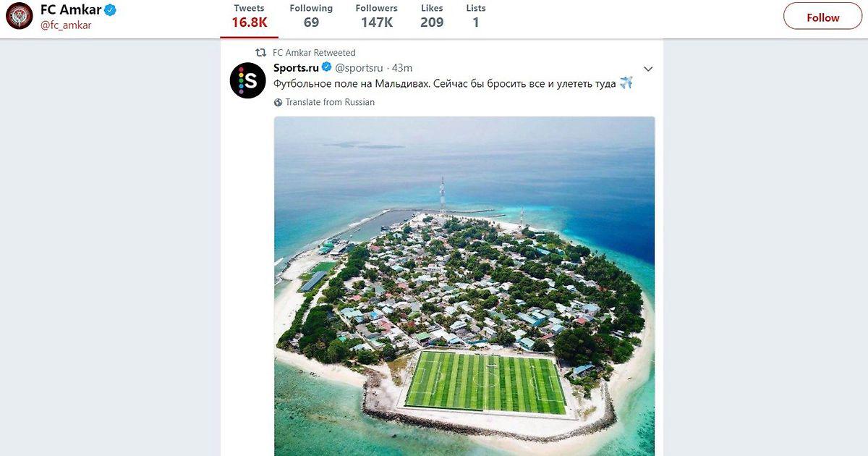
Task: Click the Sports.ru avatar logo
Action: pos(247,80)
